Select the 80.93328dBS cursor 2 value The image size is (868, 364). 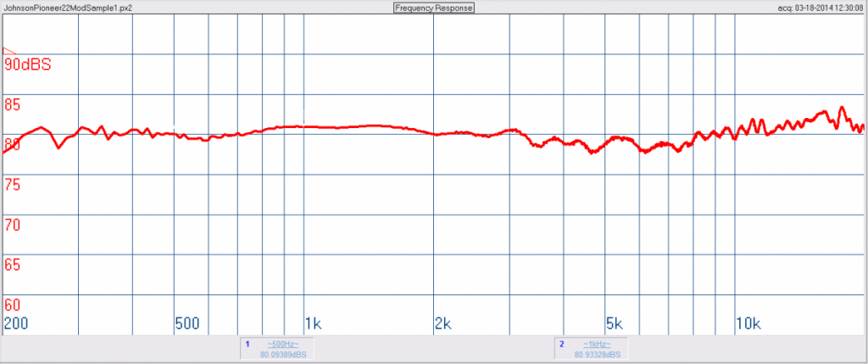tap(597, 354)
